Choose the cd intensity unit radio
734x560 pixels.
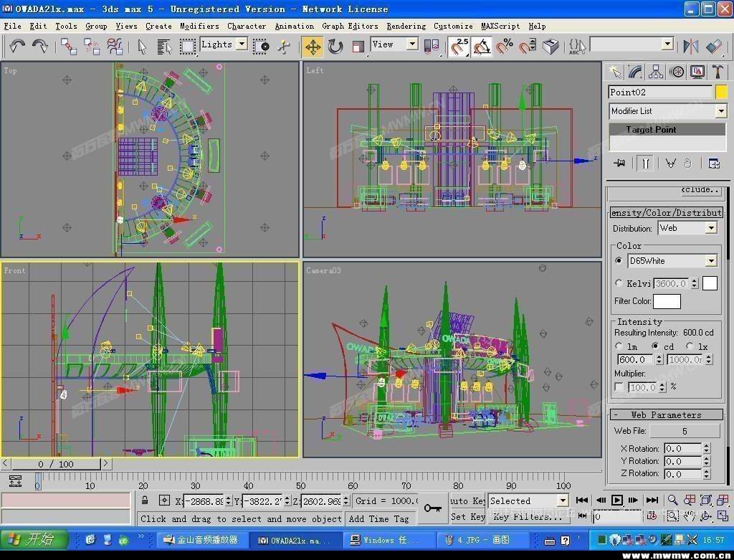(x=655, y=346)
